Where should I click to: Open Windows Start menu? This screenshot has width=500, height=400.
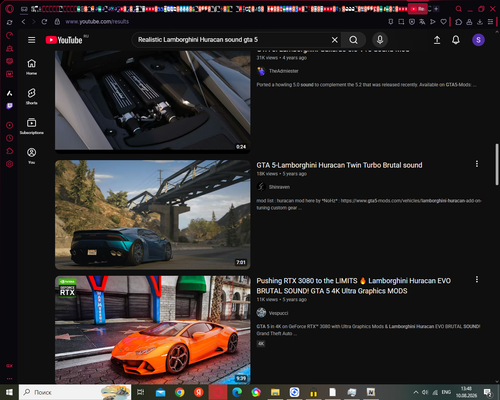click(x=9, y=392)
